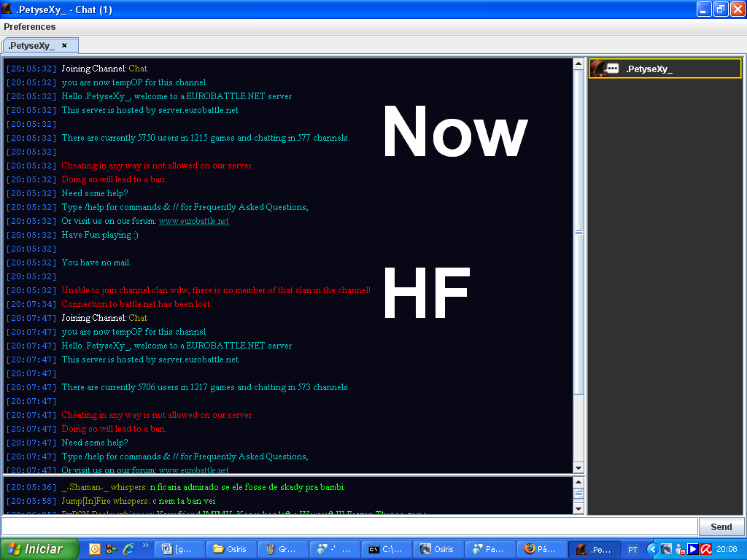This screenshot has height=560, width=747.
Task: Click the chat log scroll up arrow
Action: pos(578,64)
